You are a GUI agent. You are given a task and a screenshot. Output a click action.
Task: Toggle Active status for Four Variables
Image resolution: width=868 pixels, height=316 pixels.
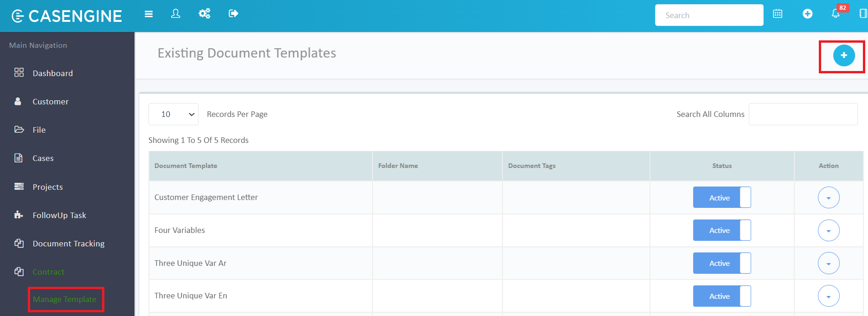point(721,230)
